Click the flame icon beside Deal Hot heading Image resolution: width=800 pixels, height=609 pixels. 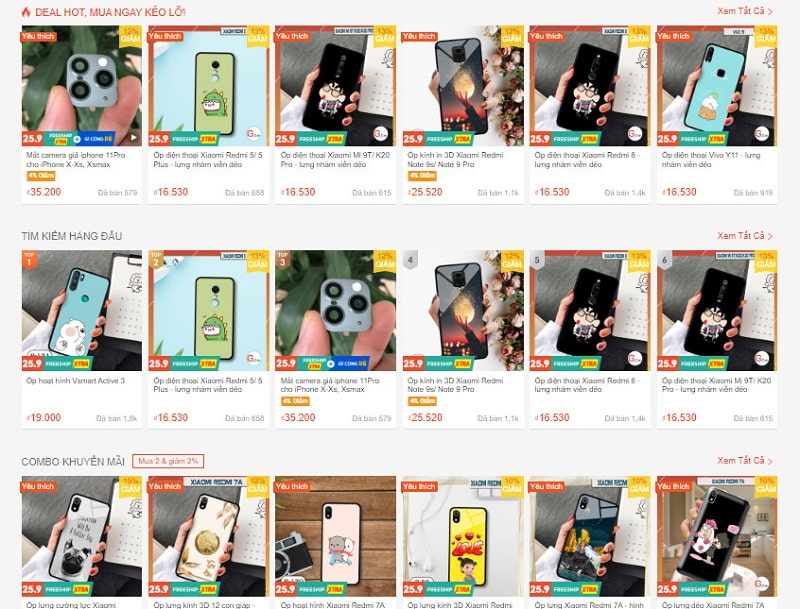(26, 12)
